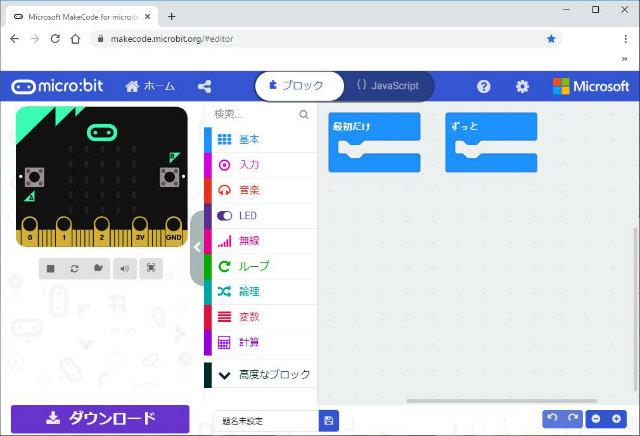The width and height of the screenshot is (640, 436).
Task: Switch to ブロック editor tab
Action: [x=299, y=86]
